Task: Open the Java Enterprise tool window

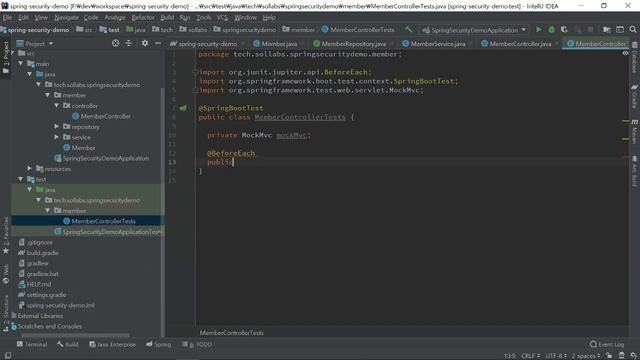Action: (112, 344)
